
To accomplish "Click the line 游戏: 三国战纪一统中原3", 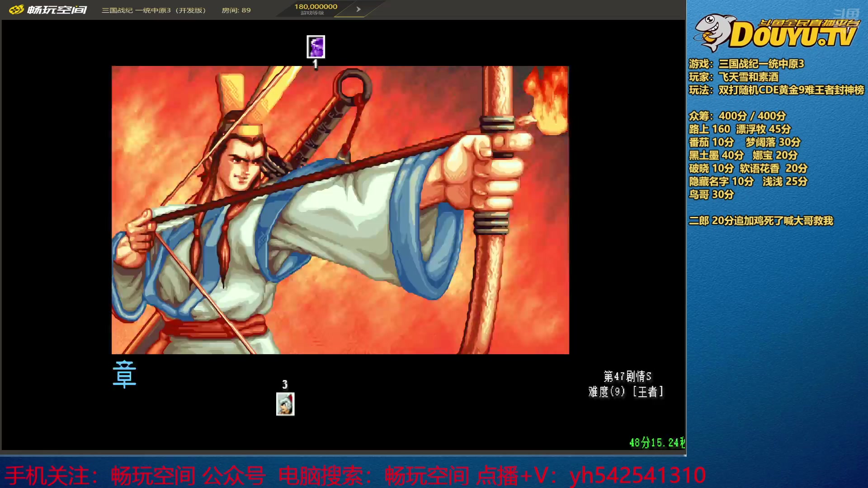I will pos(746,64).
